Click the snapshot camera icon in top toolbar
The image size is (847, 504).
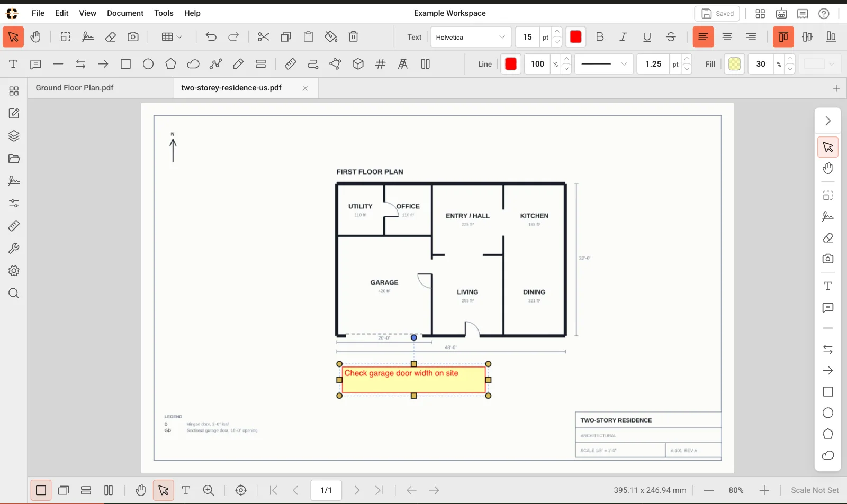tap(133, 37)
